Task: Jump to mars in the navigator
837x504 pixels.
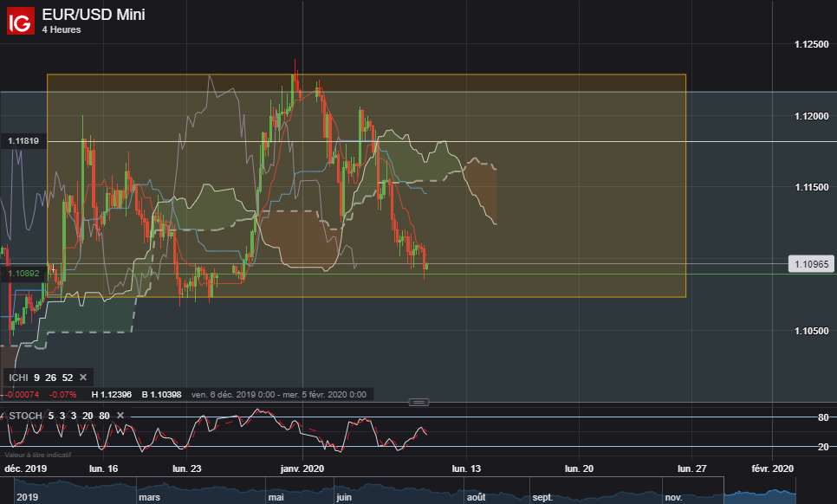Action: (149, 497)
